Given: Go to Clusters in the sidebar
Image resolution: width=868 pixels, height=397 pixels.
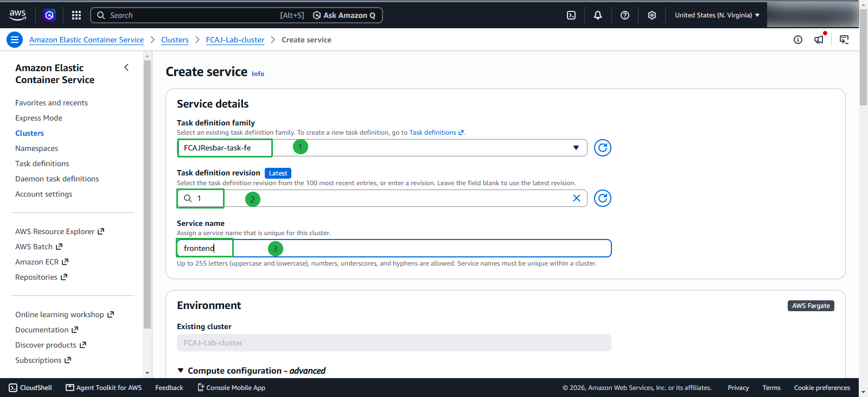Looking at the screenshot, I should [x=30, y=133].
